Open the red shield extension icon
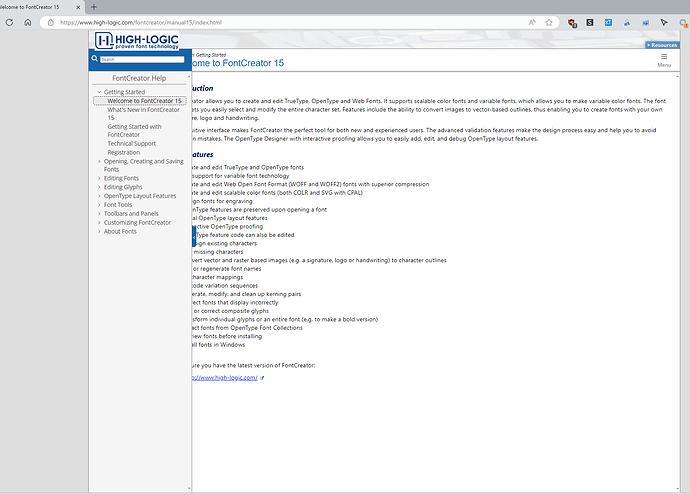690x494 pixels. coord(572,23)
